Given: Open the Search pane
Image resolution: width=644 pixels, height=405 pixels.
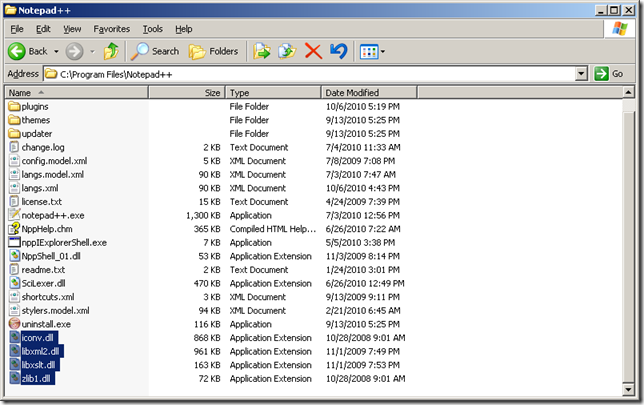Looking at the screenshot, I should [x=155, y=51].
